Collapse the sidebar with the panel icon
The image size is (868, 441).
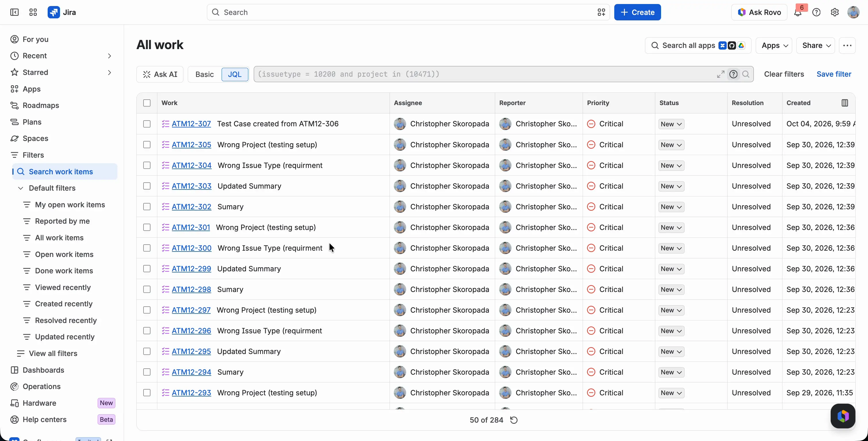click(14, 12)
